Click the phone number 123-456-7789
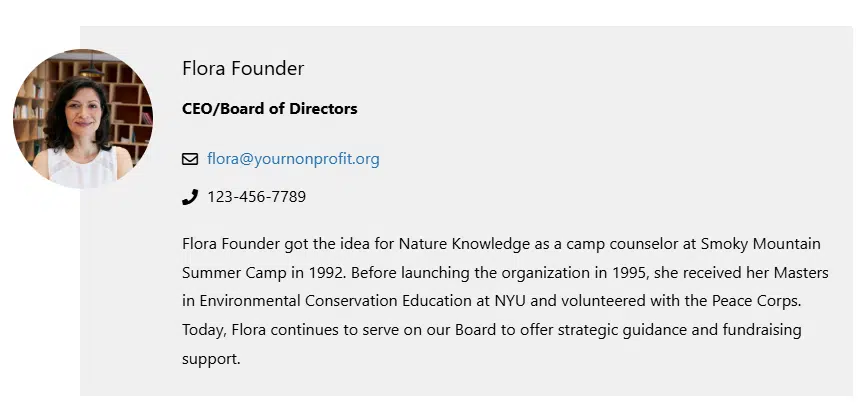This screenshot has width=866, height=420. tap(256, 197)
